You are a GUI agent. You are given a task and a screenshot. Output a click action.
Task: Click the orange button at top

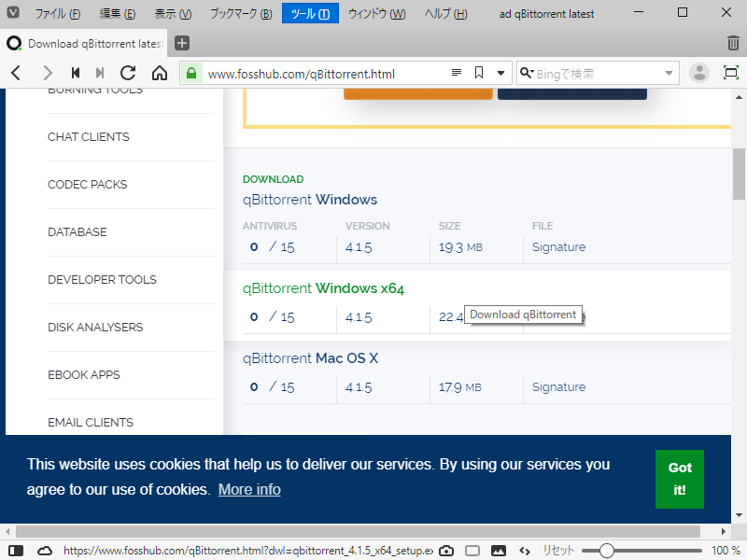417,94
